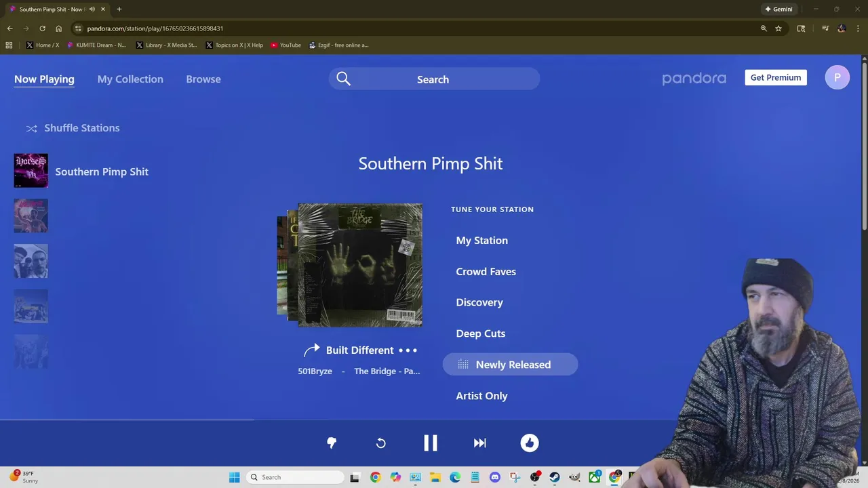The height and width of the screenshot is (488, 868).
Task: Focus the Pandora search field
Action: coord(434,79)
